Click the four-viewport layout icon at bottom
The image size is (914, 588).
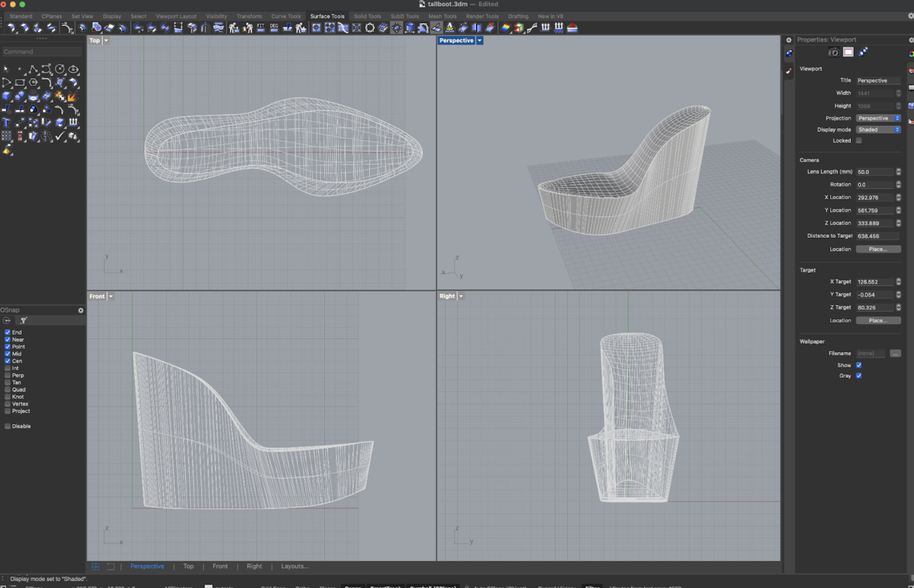(95, 566)
